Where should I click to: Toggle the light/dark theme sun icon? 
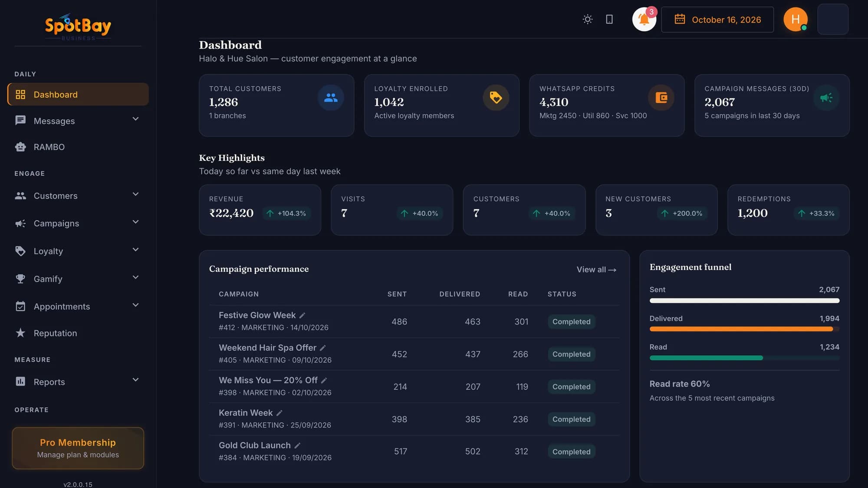[x=587, y=20]
